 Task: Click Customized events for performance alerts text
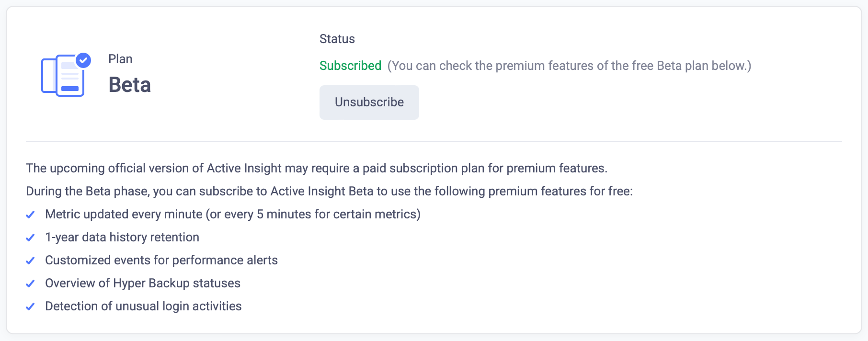(161, 260)
